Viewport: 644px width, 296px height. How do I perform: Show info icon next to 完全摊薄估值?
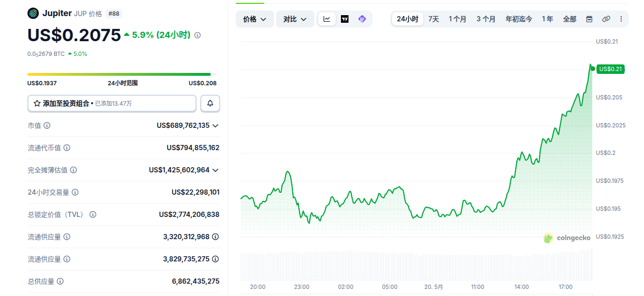point(73,170)
